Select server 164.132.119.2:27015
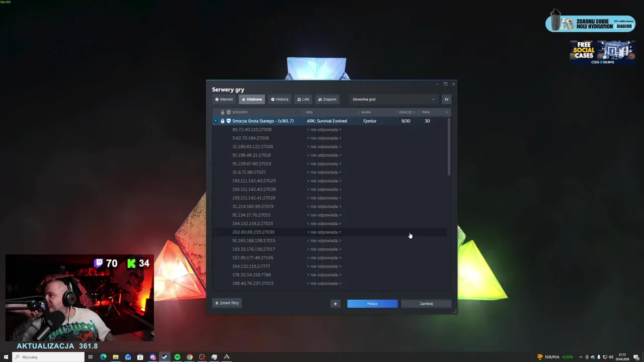The height and width of the screenshot is (362, 644). click(330, 223)
